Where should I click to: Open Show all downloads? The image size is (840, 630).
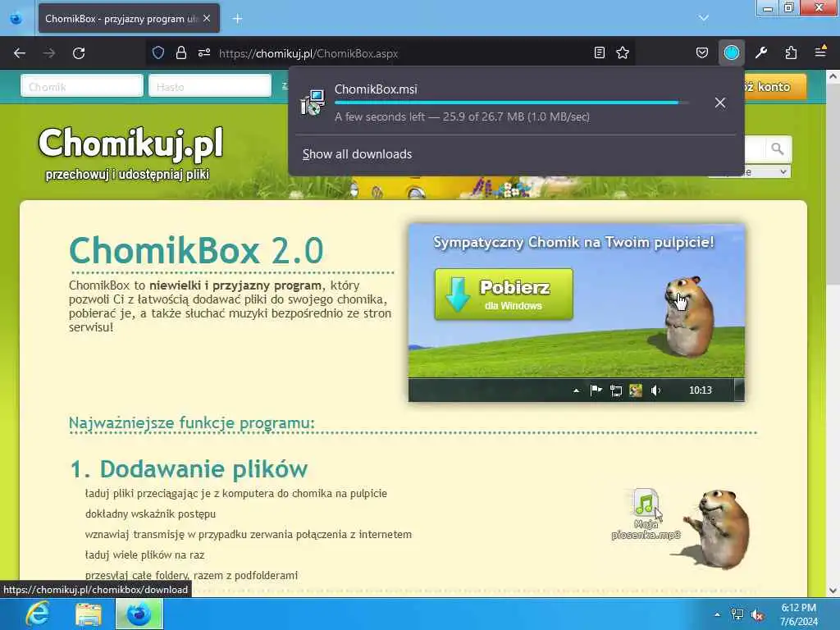pyautogui.click(x=357, y=154)
